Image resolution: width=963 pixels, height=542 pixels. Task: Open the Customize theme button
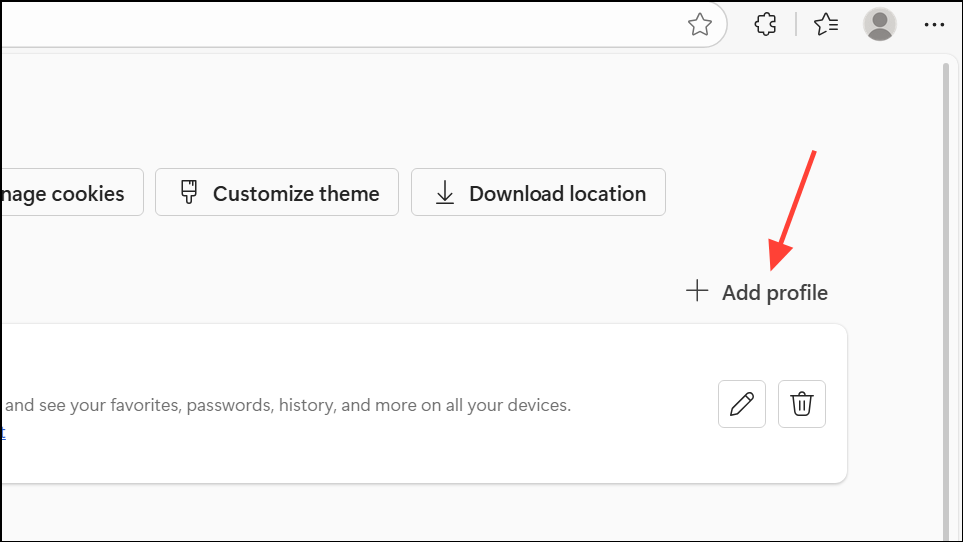coord(277,193)
